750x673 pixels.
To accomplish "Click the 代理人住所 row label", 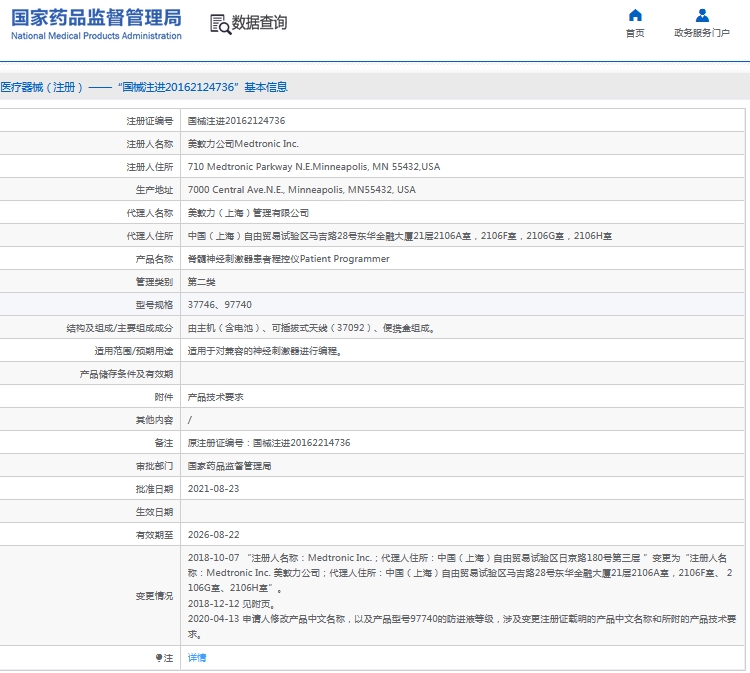I will 150,236.
